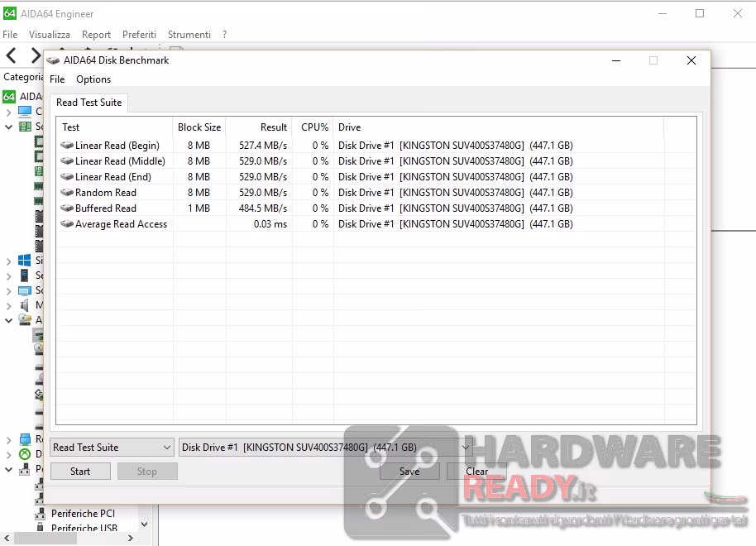Click the Disk Benchmark title bar disk icon
This screenshot has width=756, height=546.
click(x=53, y=60)
